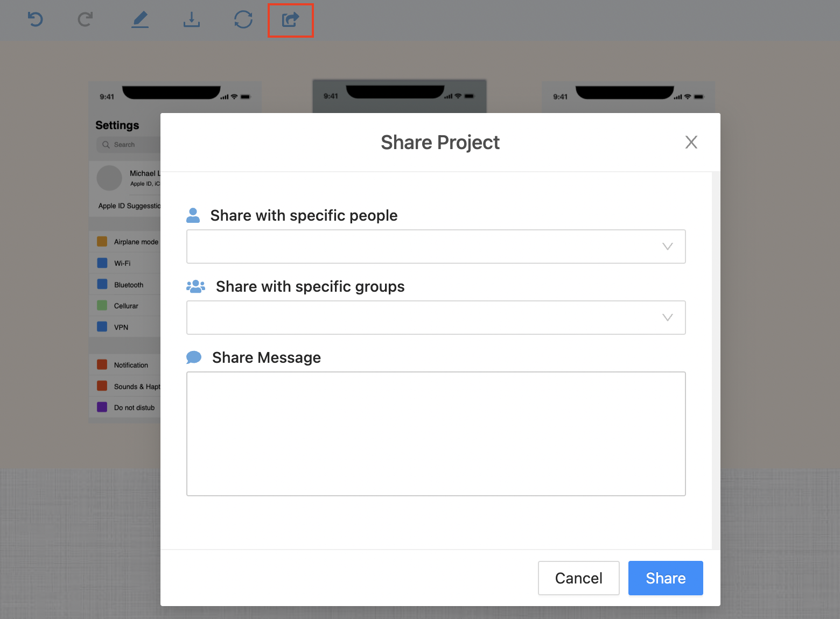Focus the Share Message text area

click(x=436, y=433)
